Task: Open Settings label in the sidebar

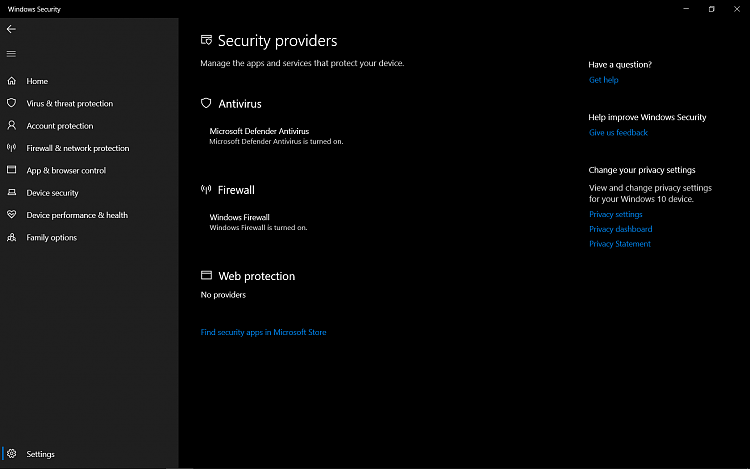Action: click(40, 454)
